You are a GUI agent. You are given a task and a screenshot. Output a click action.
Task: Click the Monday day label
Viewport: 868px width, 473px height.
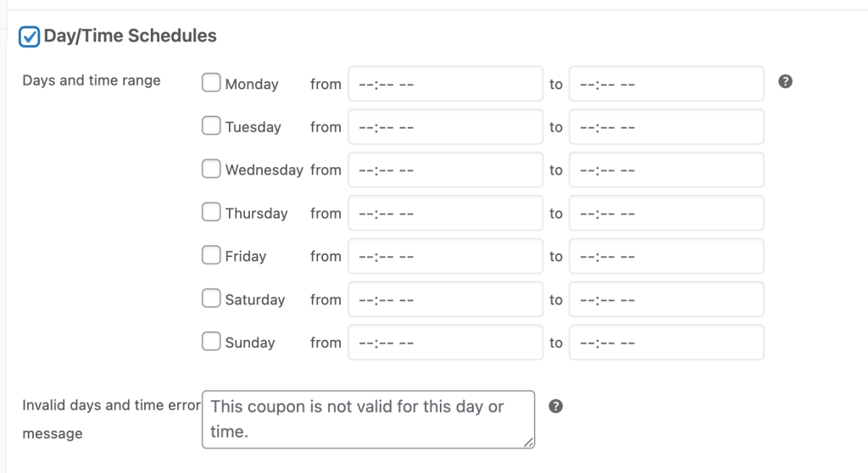[x=252, y=84]
